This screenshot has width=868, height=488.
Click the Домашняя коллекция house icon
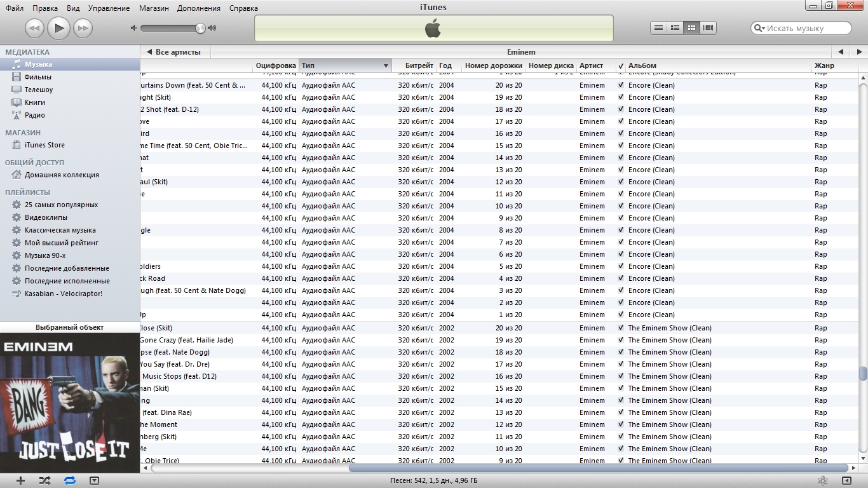click(x=17, y=175)
